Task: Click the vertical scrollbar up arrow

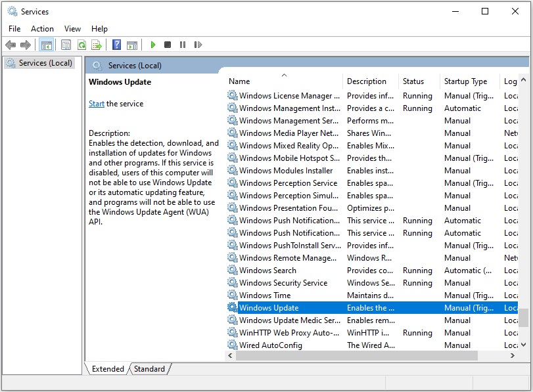Action: (524, 80)
